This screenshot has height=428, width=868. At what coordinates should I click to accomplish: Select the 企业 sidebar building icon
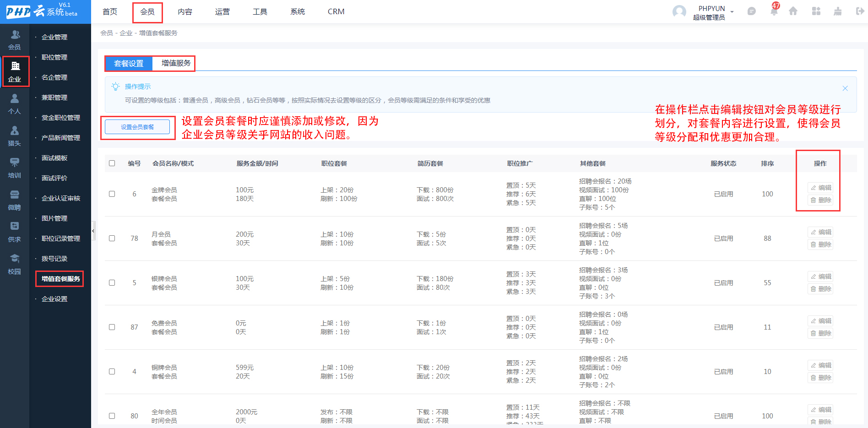tap(15, 66)
